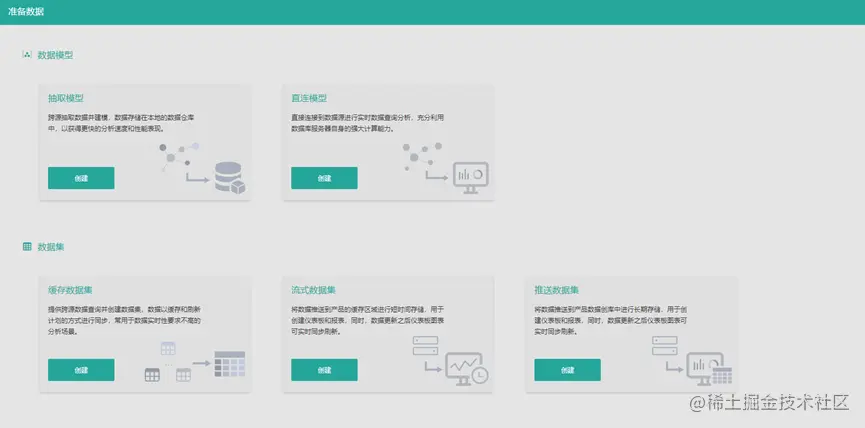The width and height of the screenshot is (865, 428).
Task: Click the 推送数据集 description text
Action: coord(611,320)
